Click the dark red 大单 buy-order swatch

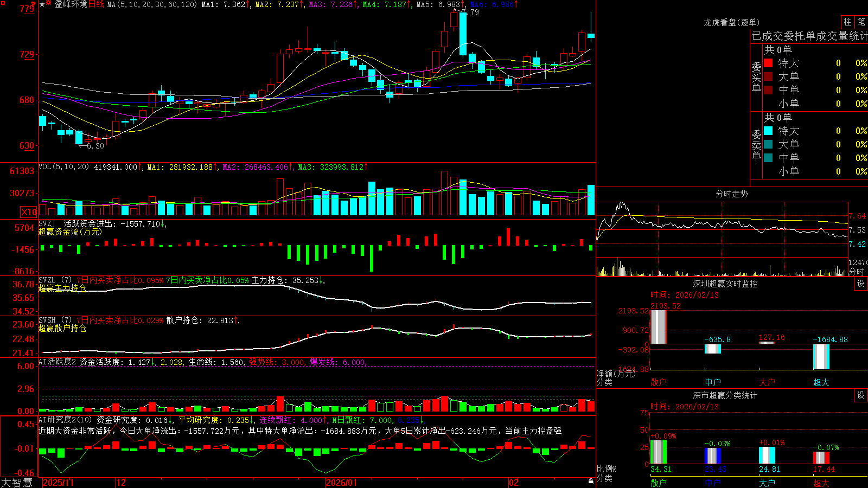point(768,76)
